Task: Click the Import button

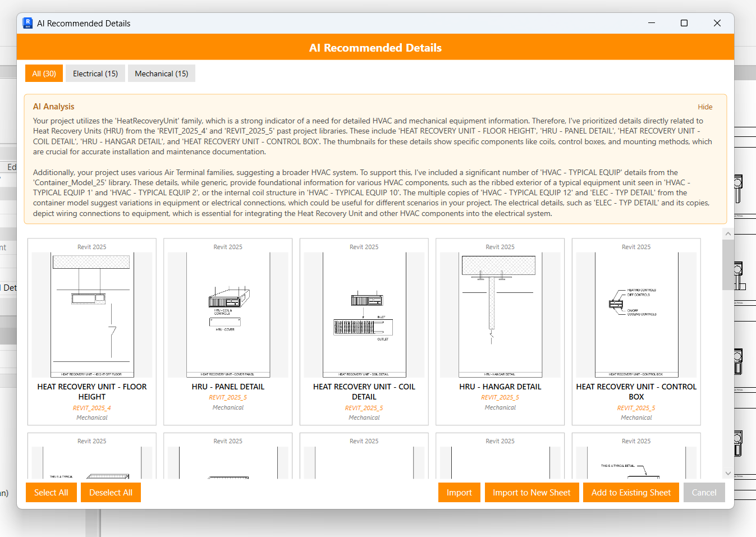Action: click(459, 493)
